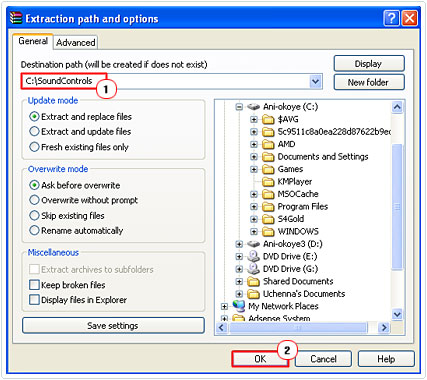Click the New folder button
The image size is (427, 380).
pyautogui.click(x=369, y=82)
